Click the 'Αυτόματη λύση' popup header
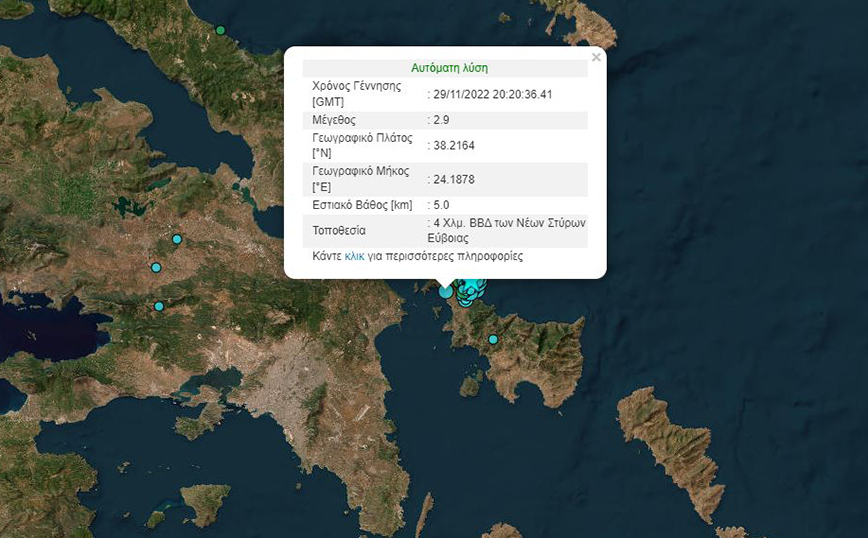868x538 pixels. 449,68
